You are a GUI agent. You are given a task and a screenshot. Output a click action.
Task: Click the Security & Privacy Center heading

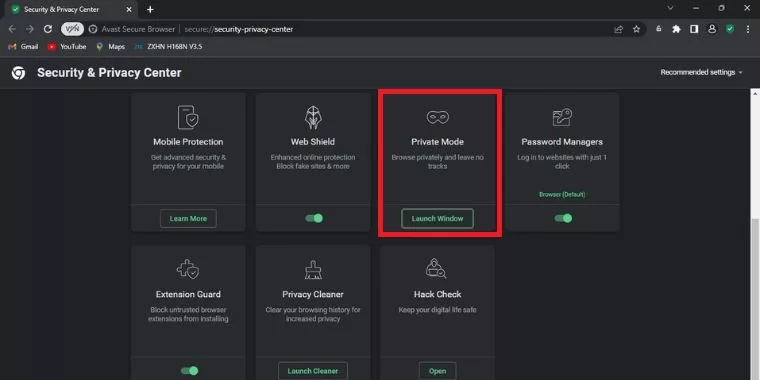coord(109,73)
